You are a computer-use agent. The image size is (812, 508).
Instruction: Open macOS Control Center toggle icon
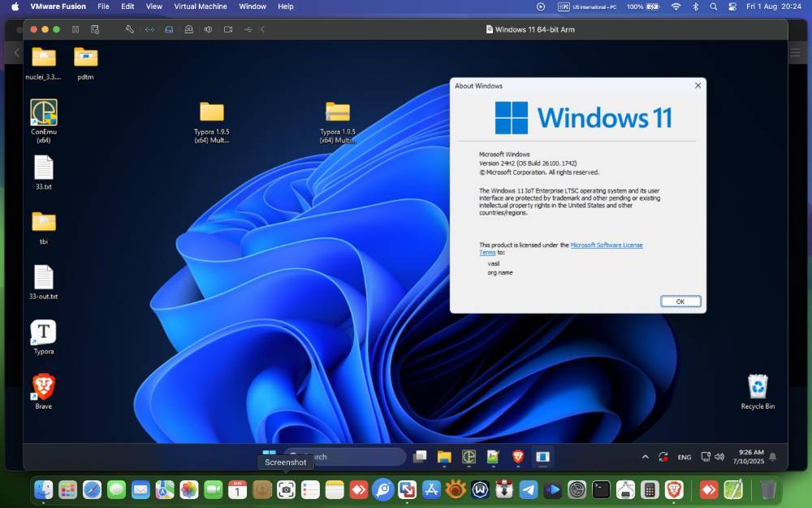tap(732, 7)
